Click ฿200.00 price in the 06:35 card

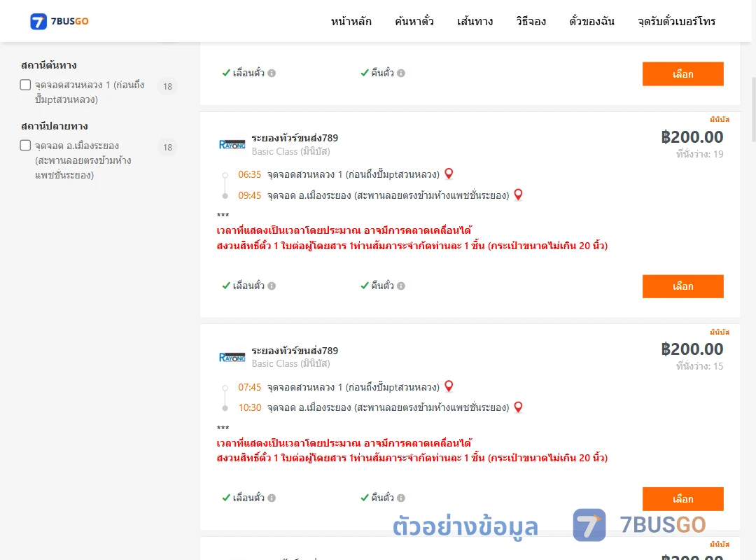[692, 137]
